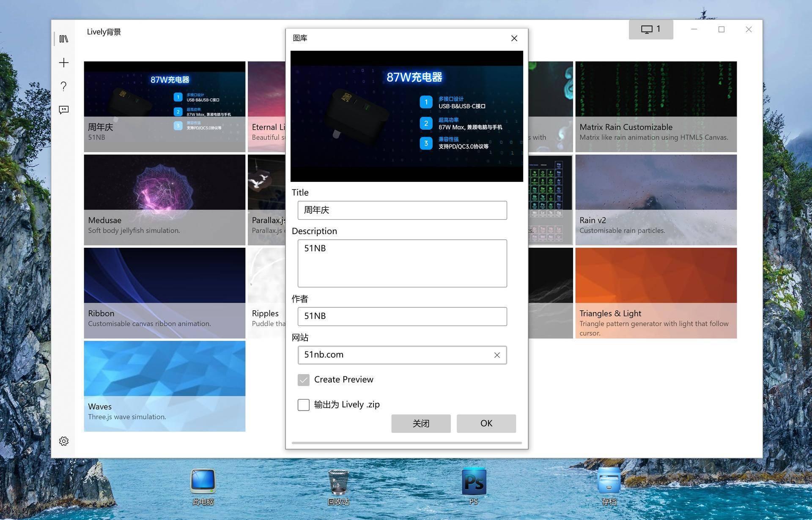Select the periodic table wallpaper tile
This screenshot has width=812, height=520.
[550, 200]
